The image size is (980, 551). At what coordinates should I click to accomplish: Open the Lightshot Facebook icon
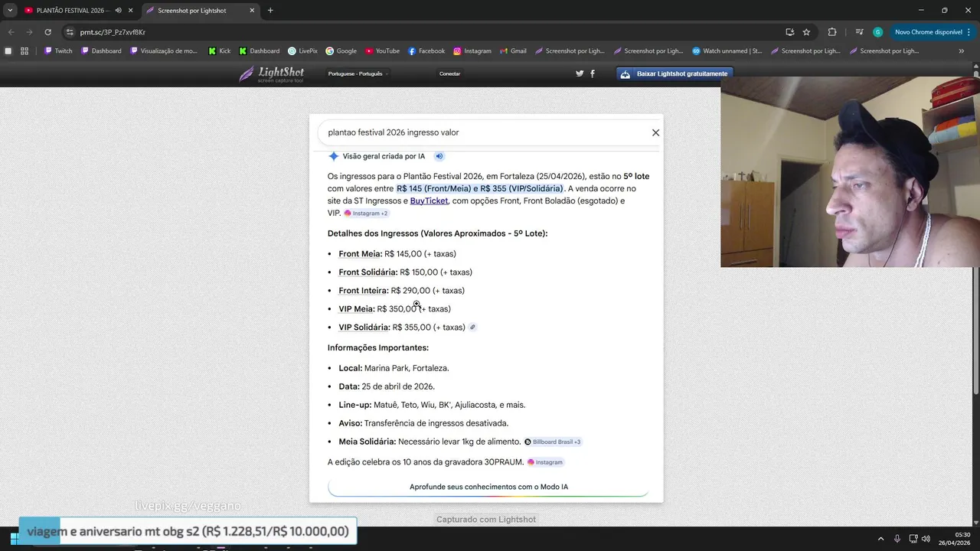pos(593,73)
